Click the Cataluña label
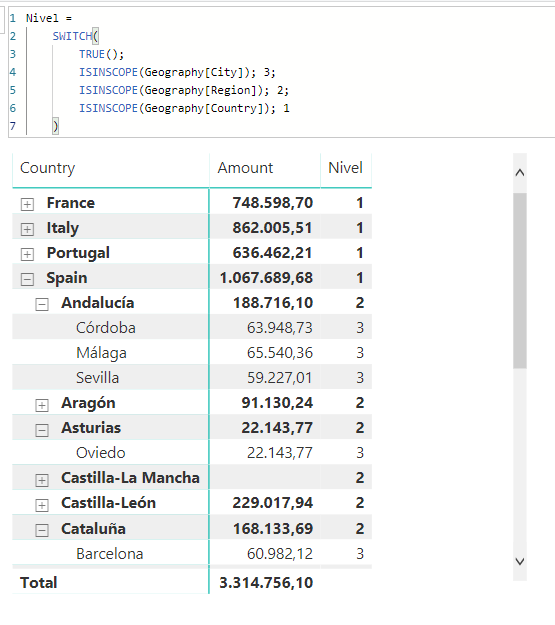The height and width of the screenshot is (625, 555). tap(93, 529)
